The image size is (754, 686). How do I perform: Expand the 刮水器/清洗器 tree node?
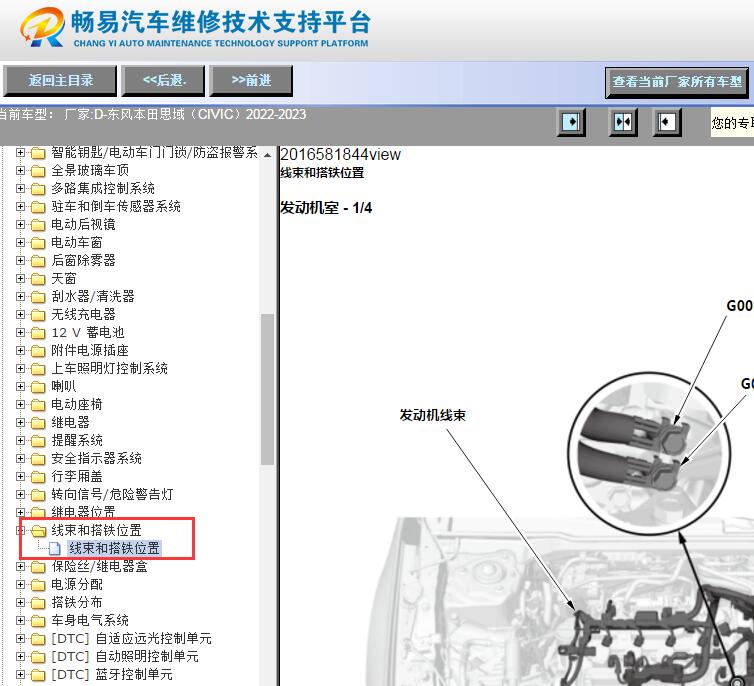click(x=20, y=297)
